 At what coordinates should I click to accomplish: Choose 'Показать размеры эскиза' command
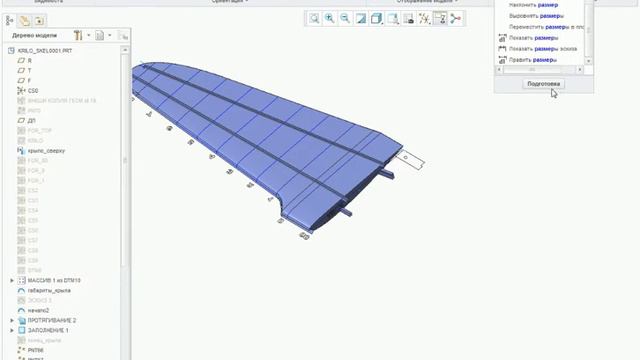[543, 49]
